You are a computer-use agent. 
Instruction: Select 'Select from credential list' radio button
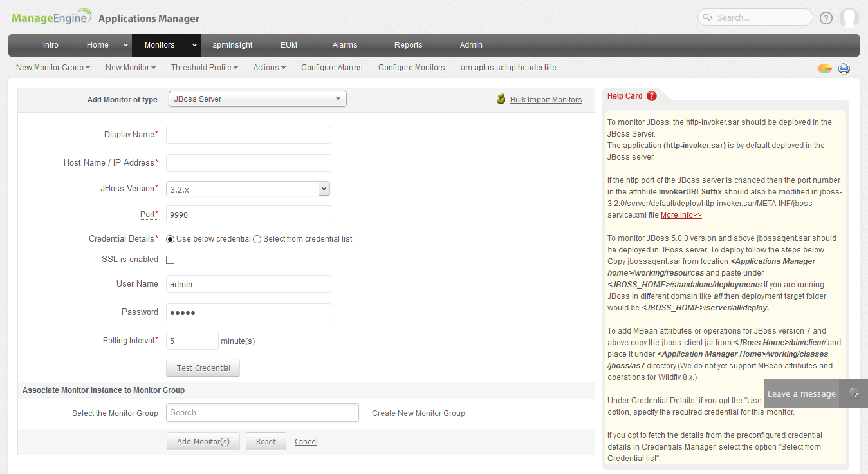[x=257, y=239]
